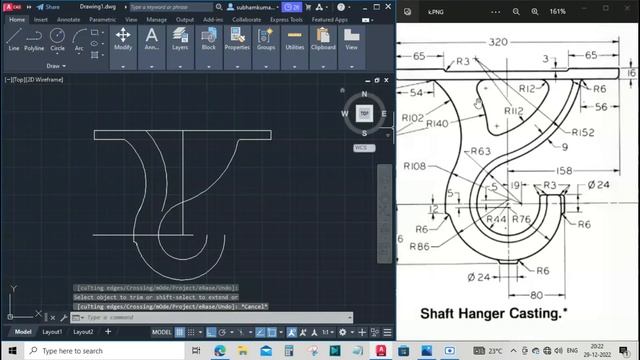Zoom out in the photo viewer
Image resolution: width=640 pixels, height=360 pixels.
coord(516,12)
